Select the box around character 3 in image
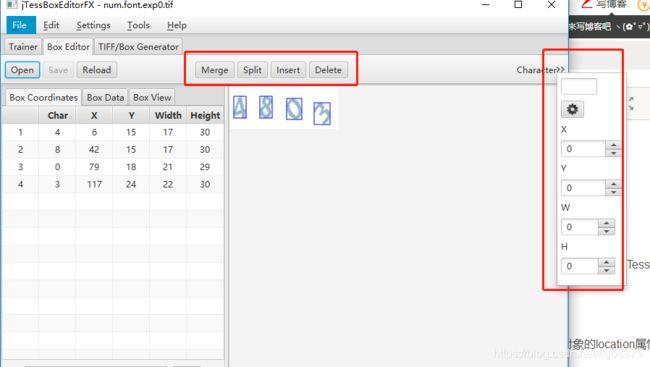The height and width of the screenshot is (367, 650). pyautogui.click(x=322, y=113)
